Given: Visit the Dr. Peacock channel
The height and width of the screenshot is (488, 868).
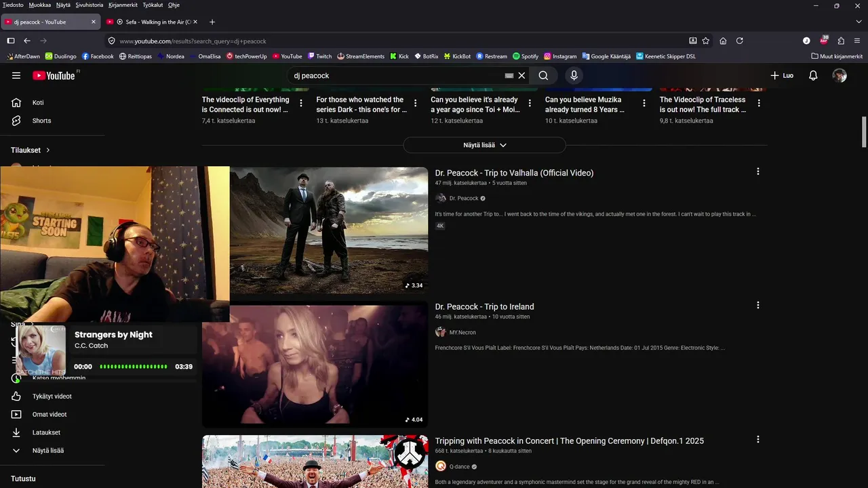Looking at the screenshot, I should pos(463,199).
